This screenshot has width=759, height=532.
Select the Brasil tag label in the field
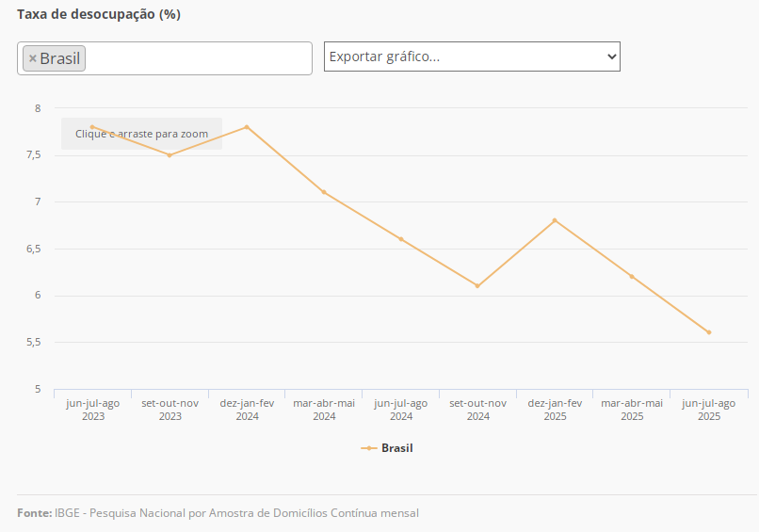pos(60,58)
